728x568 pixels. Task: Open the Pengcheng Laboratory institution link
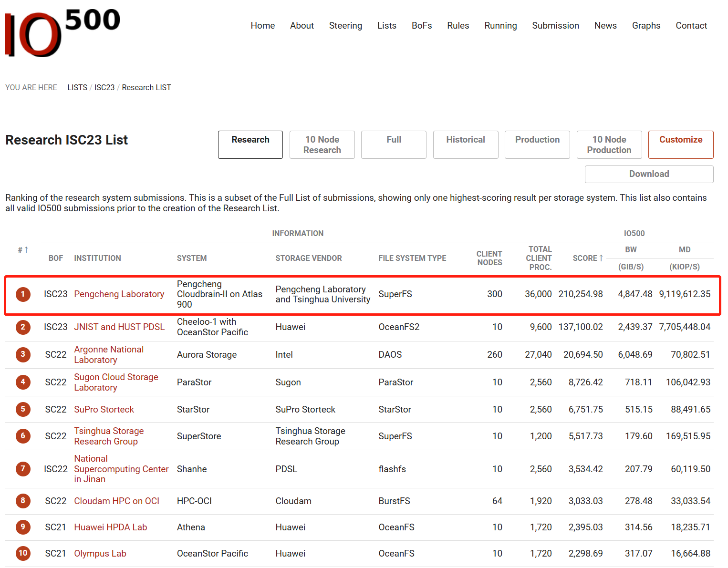[x=119, y=294]
